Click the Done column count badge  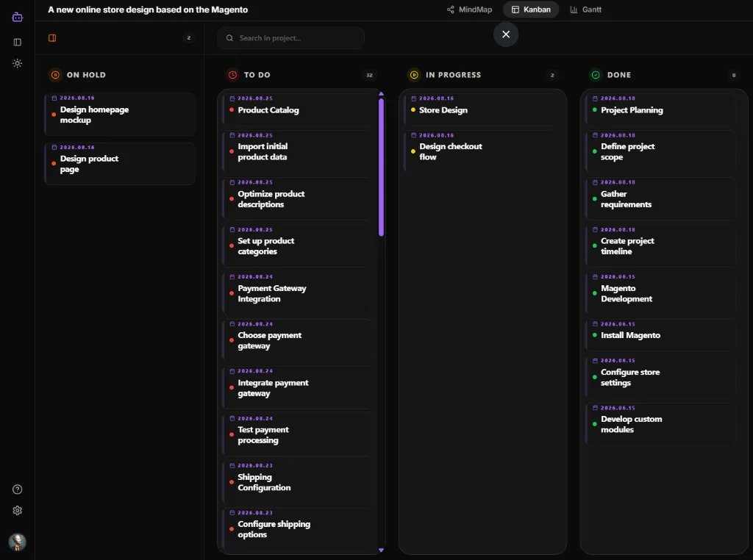(x=733, y=75)
